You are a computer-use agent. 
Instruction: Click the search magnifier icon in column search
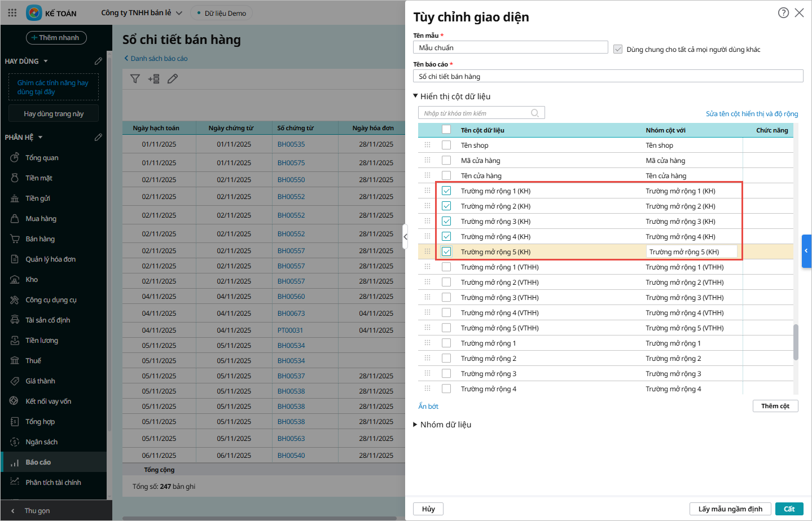click(x=534, y=113)
